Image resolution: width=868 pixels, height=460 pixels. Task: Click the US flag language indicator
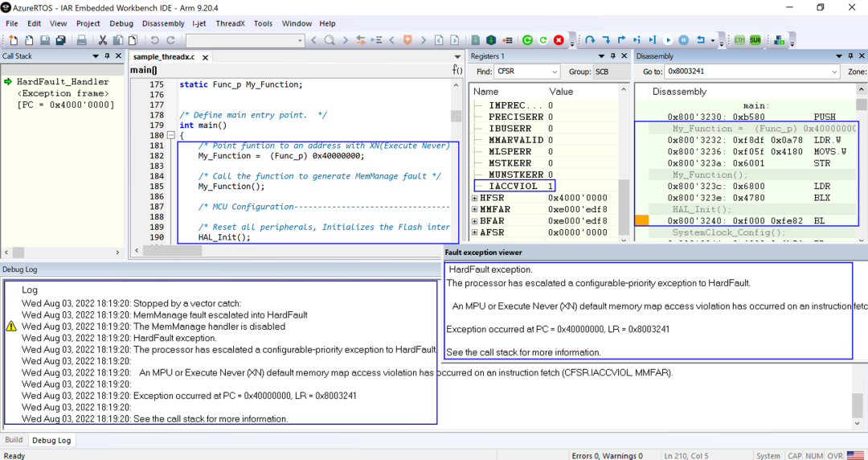point(854,455)
